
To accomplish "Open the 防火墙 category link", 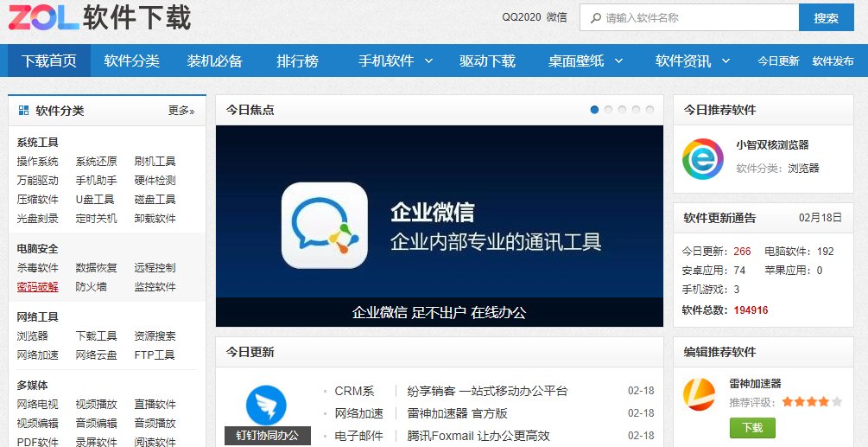I will pos(92,287).
